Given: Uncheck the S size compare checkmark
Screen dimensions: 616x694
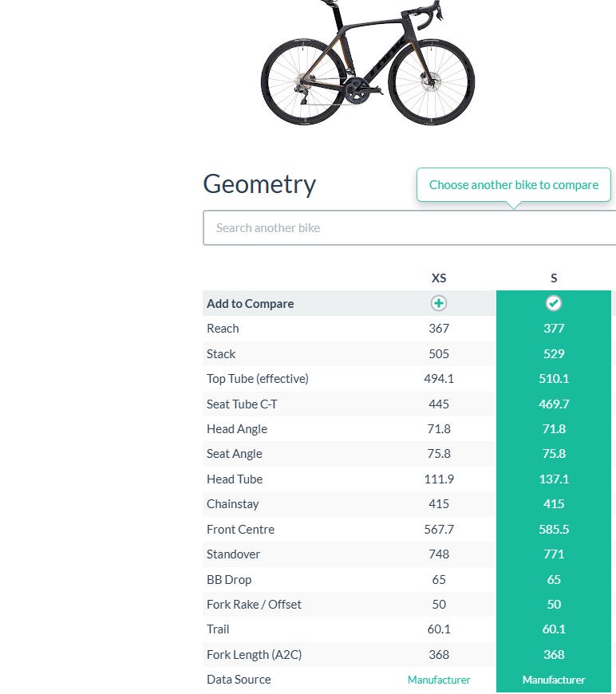Looking at the screenshot, I should [554, 303].
